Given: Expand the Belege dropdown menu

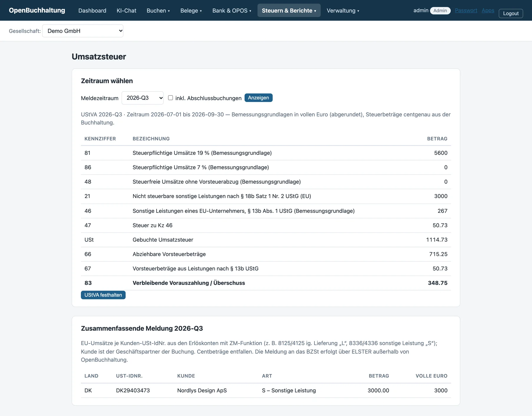Looking at the screenshot, I should 191,11.
